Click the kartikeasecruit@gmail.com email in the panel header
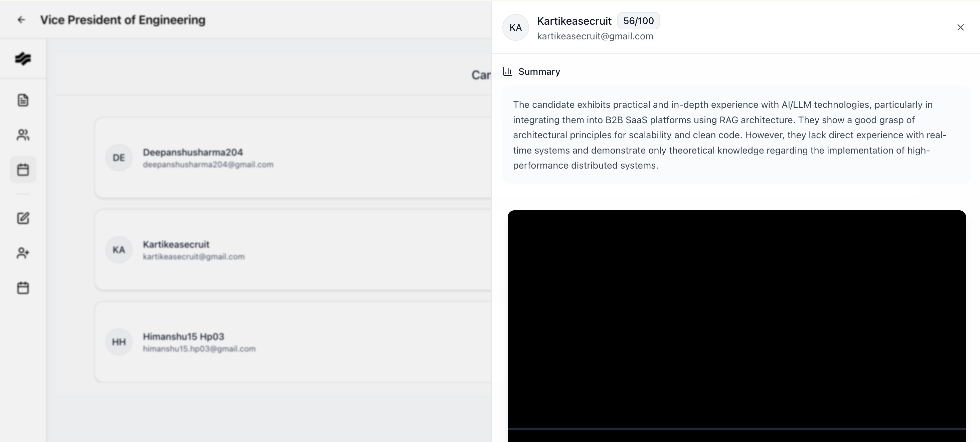The height and width of the screenshot is (442, 980). coord(595,36)
